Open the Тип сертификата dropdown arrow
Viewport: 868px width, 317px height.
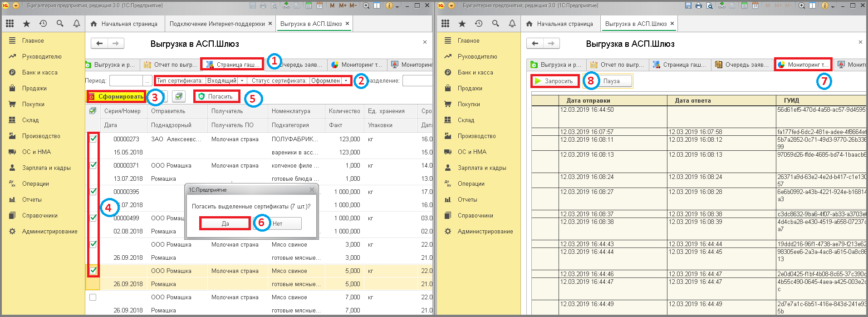coord(242,80)
